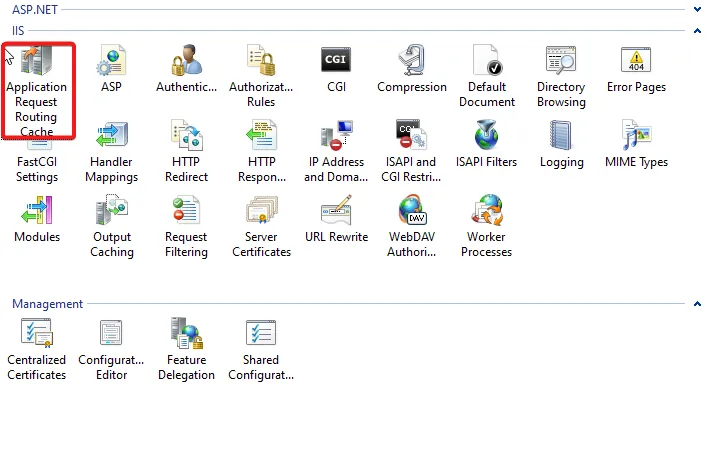Collapse the ASP.NET section chevron
Screen dimensions: 710x471
(x=697, y=9)
